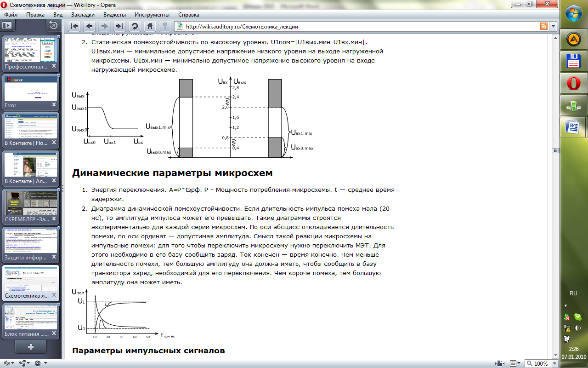The height and width of the screenshot is (368, 588).
Task: Open the address bar history dropdown arrow
Action: click(x=553, y=26)
